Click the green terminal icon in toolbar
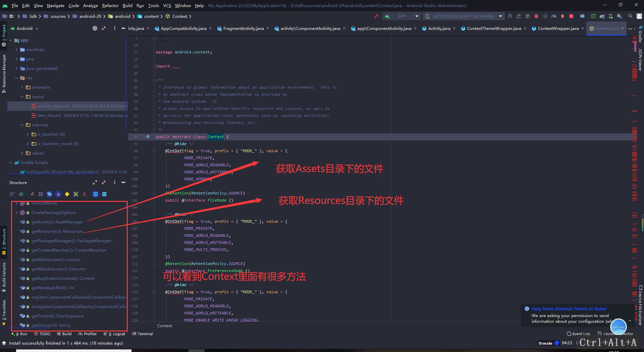 [x=593, y=16]
